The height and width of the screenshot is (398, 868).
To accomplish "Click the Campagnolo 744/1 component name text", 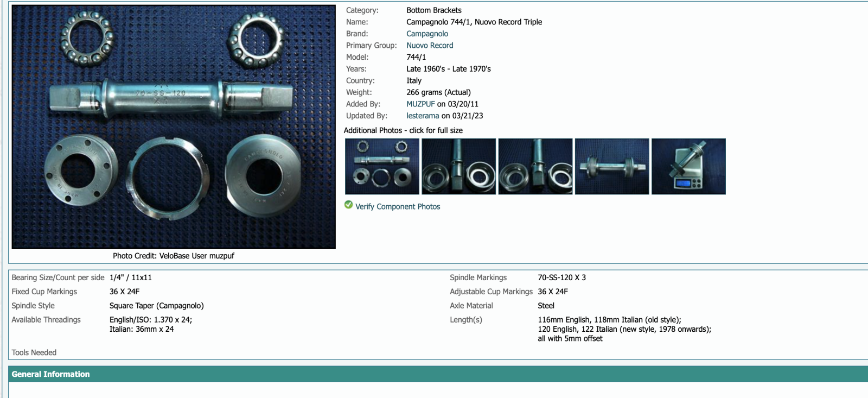I will click(x=474, y=22).
